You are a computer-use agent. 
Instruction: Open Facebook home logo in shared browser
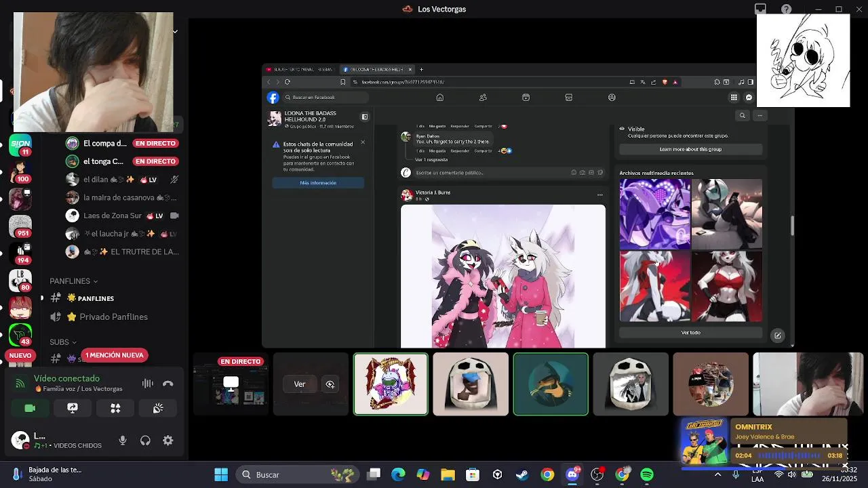pyautogui.click(x=273, y=98)
